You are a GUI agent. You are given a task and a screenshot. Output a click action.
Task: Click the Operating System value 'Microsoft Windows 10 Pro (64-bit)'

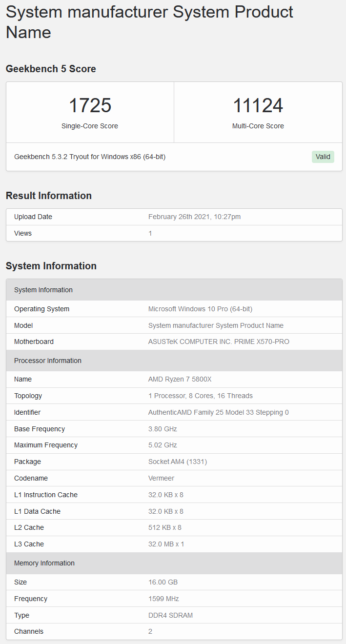(x=200, y=309)
